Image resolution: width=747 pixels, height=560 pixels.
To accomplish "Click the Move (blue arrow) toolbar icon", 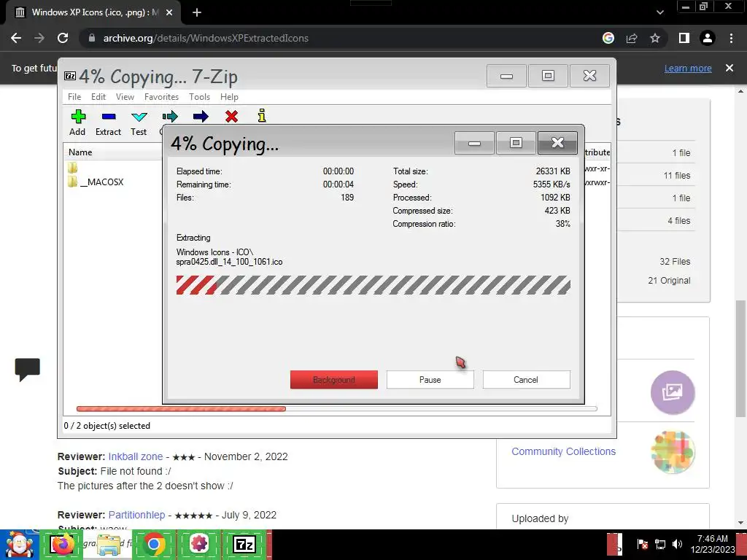I will (x=201, y=116).
